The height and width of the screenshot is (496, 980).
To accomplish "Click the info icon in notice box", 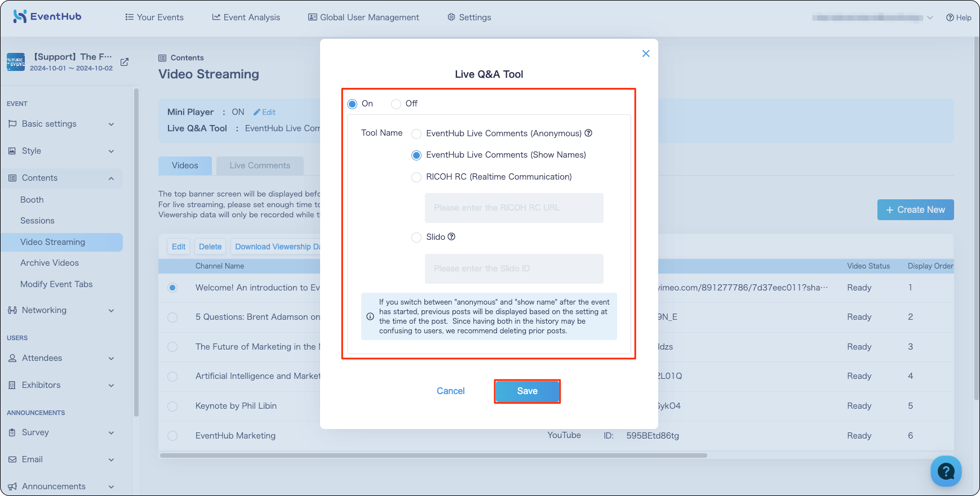I will [370, 316].
